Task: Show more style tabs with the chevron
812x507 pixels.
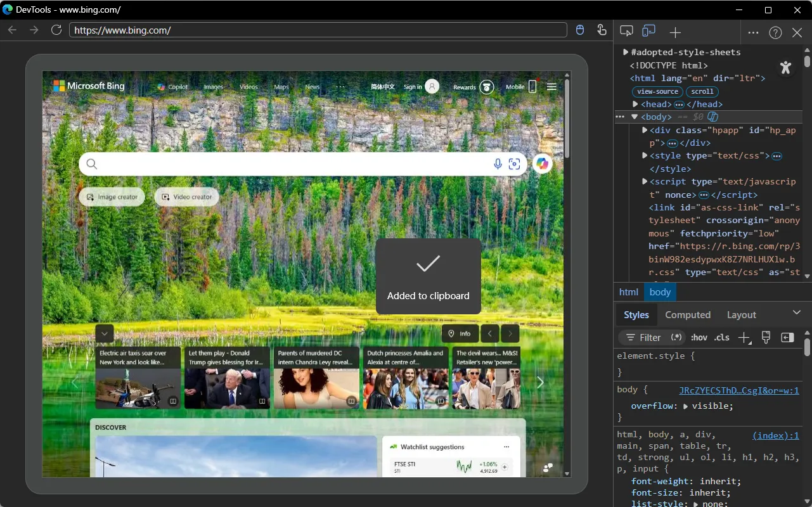Action: coord(797,312)
